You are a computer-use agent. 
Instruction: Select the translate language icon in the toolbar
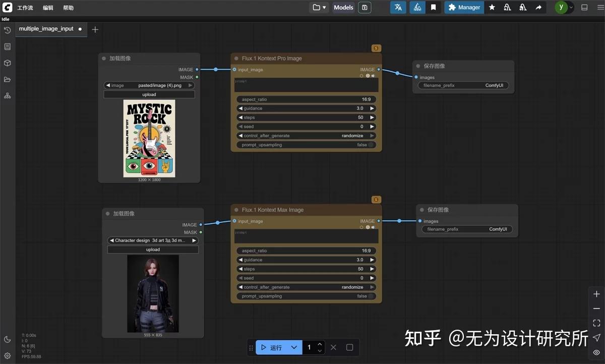click(398, 7)
